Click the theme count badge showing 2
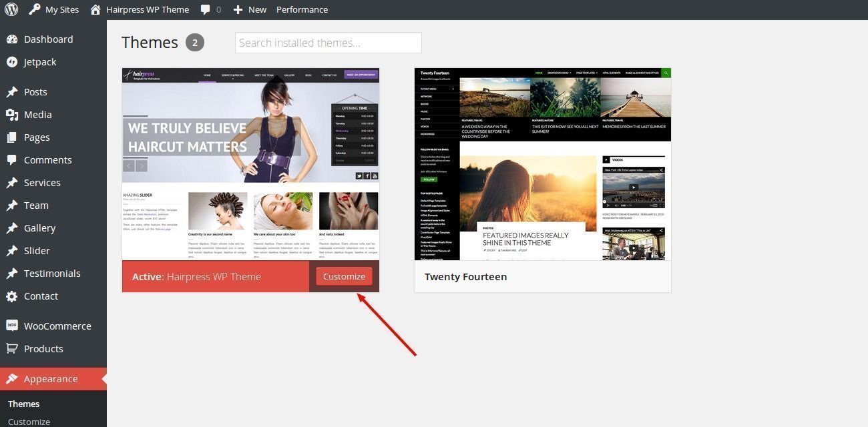This screenshot has height=427, width=868. pyautogui.click(x=195, y=43)
